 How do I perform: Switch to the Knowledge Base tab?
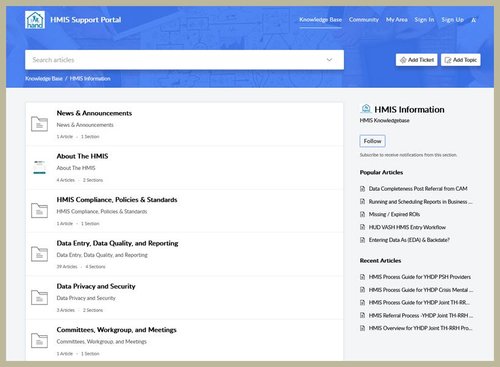click(x=320, y=20)
